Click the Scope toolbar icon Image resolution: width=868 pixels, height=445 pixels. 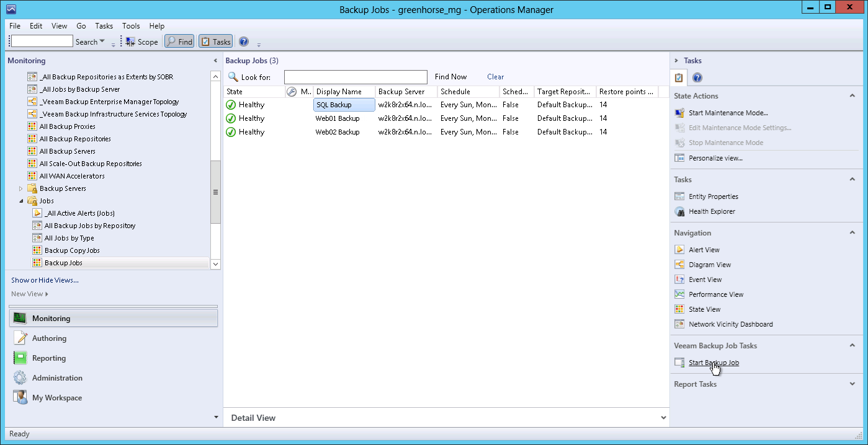click(130, 42)
